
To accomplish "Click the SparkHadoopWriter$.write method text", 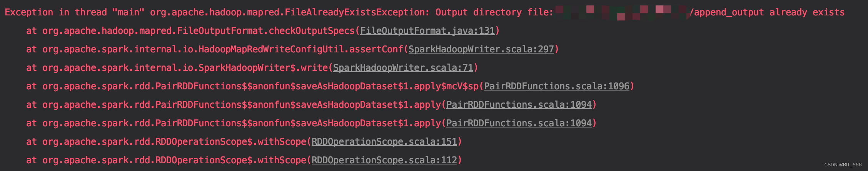I will click(263, 68).
